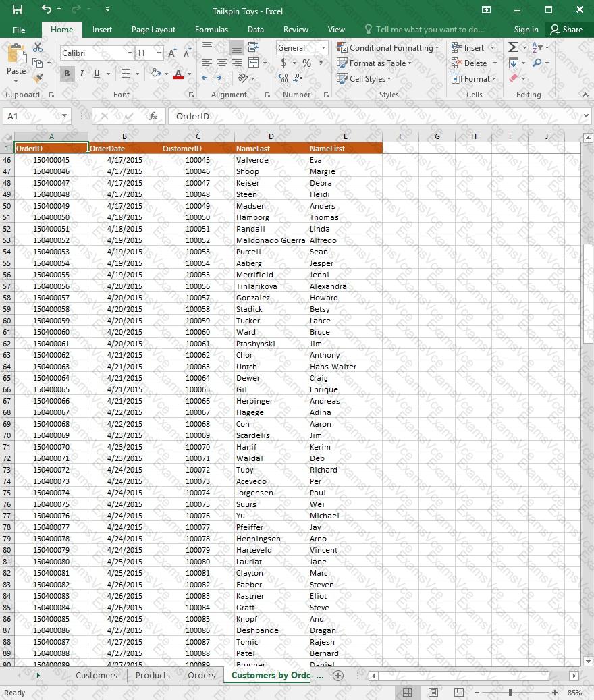Switch to the Page Layout tab
594x700 pixels.
click(x=153, y=30)
